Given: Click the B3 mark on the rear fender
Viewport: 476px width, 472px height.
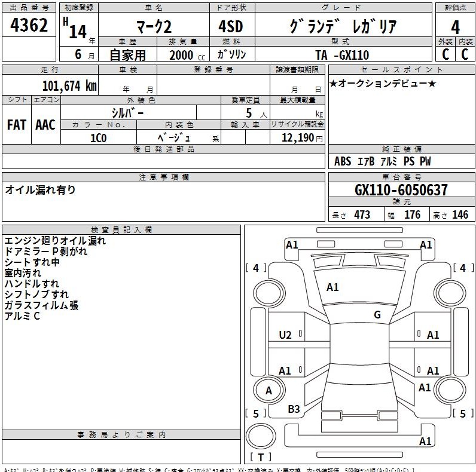Looking at the screenshot, I should pyautogui.click(x=294, y=409).
